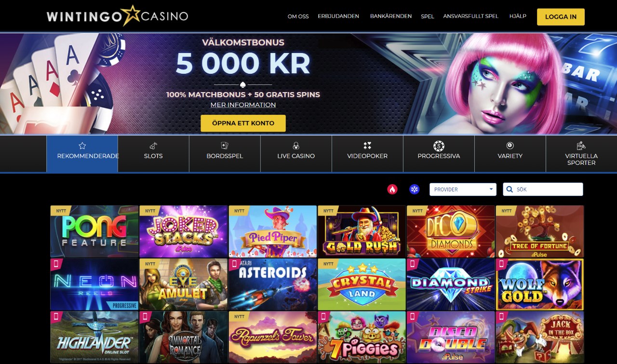Switch to the Bordsspel tab
This screenshot has height=364, width=617.
225,154
